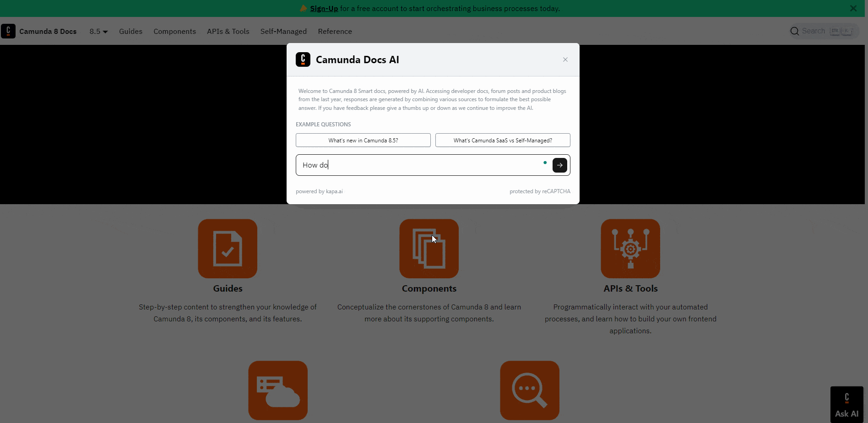The height and width of the screenshot is (423, 868).
Task: Click the search magnifier icon
Action: pos(795,31)
